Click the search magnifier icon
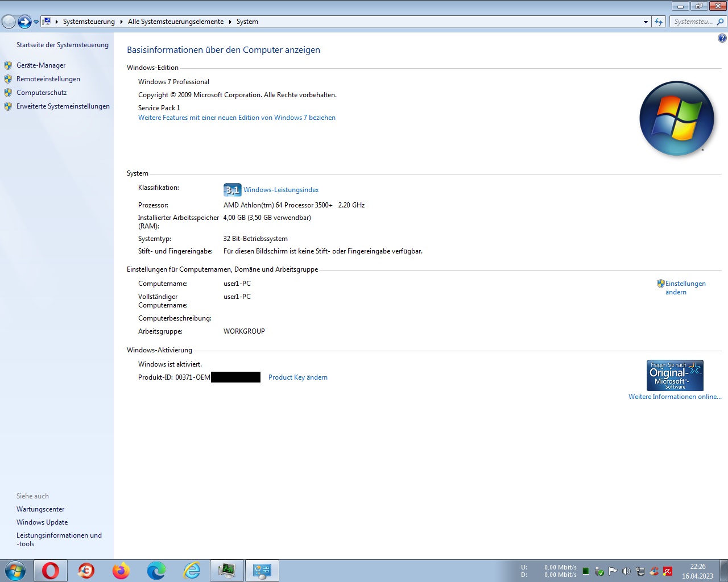 point(721,22)
